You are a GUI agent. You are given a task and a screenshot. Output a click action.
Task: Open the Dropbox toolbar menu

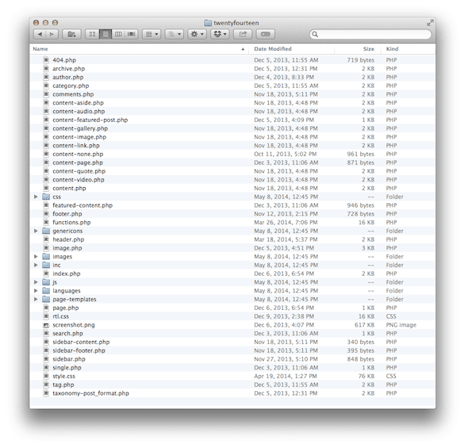tap(220, 35)
